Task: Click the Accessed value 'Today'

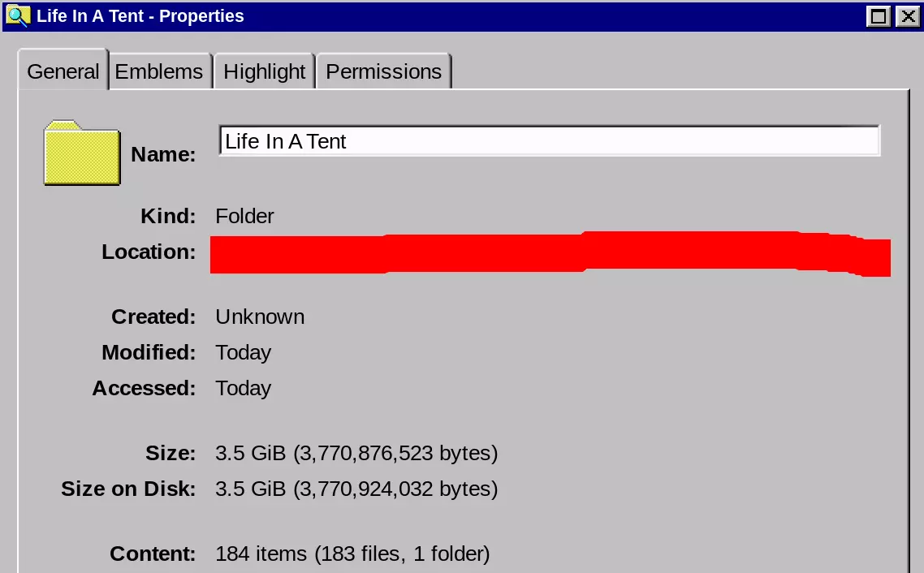Action: point(244,389)
